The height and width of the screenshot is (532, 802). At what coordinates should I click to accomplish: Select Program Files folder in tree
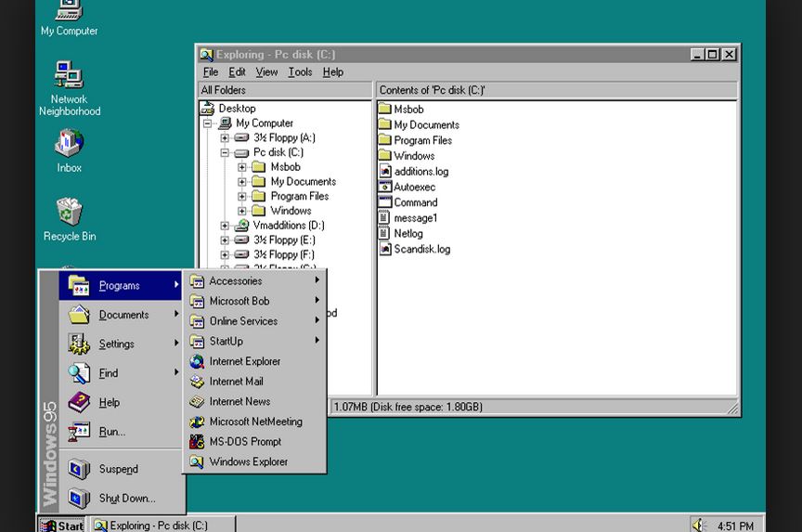(299, 196)
